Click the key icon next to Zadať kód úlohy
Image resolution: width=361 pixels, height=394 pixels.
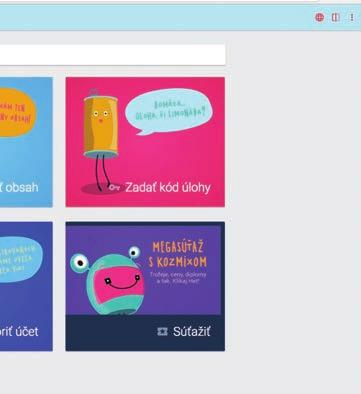coord(114,188)
